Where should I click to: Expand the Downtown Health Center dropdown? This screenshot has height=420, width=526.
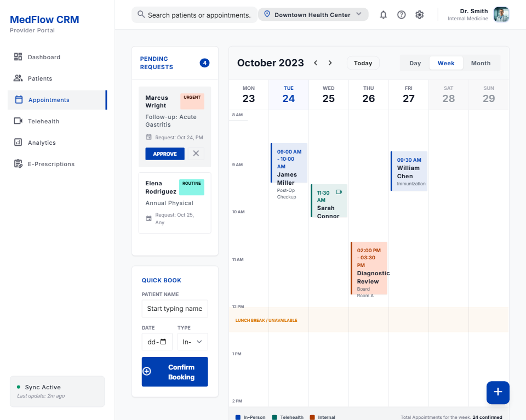[x=313, y=14]
